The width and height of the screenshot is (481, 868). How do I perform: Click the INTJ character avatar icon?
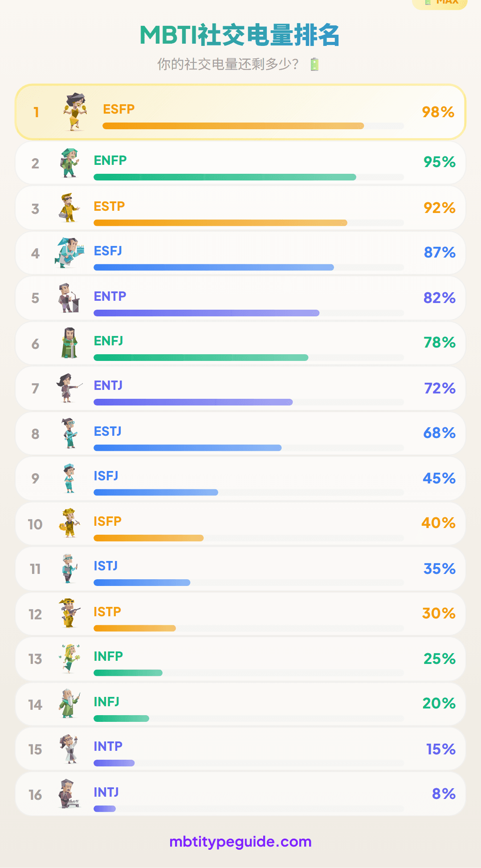pos(69,794)
